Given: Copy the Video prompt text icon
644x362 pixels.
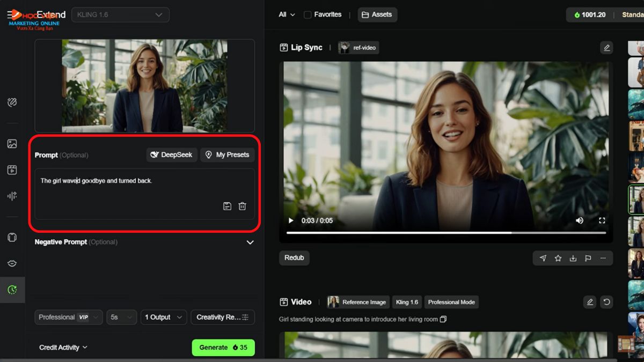Looking at the screenshot, I should (x=443, y=319).
